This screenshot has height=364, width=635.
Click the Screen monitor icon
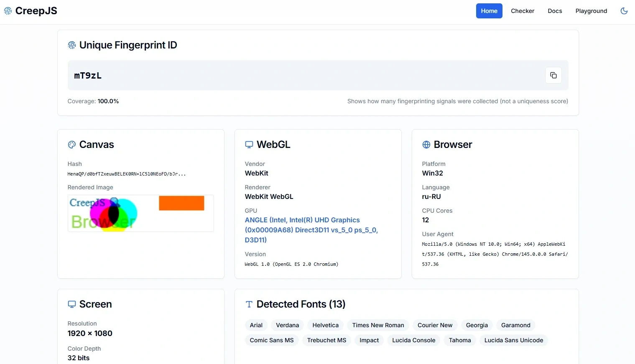click(x=72, y=304)
